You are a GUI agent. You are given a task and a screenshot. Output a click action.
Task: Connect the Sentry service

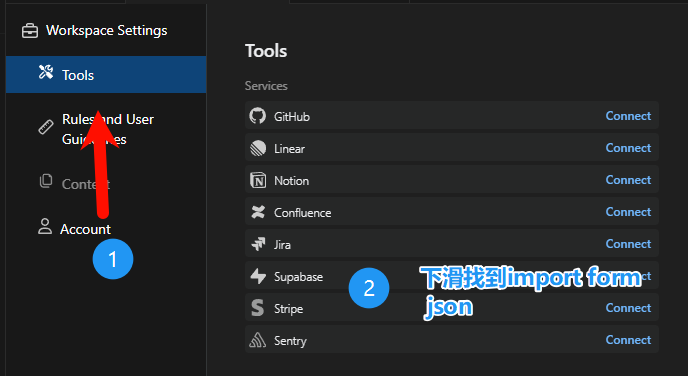[628, 340]
